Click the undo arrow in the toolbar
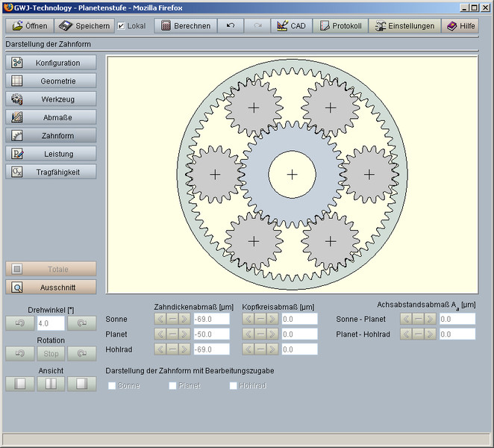 231,25
